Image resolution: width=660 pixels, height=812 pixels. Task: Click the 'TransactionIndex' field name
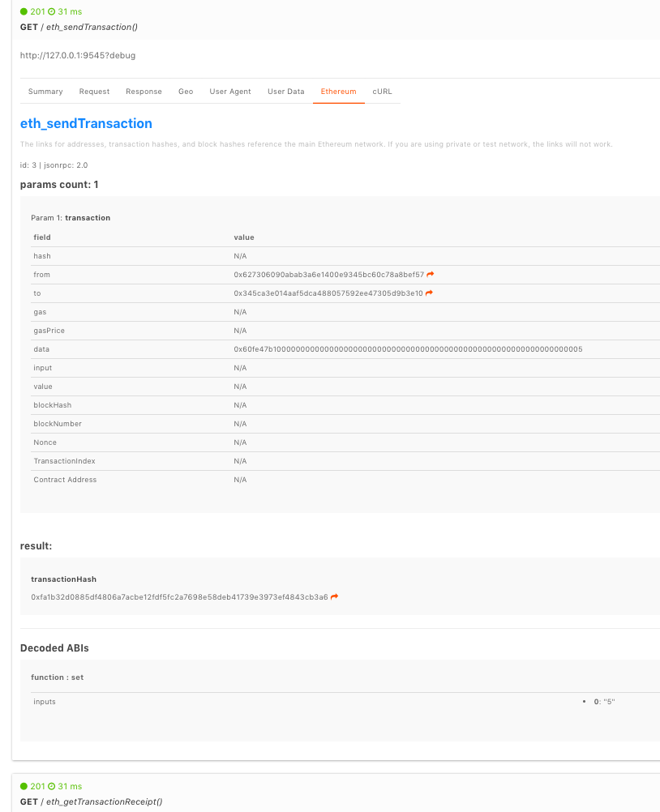click(64, 461)
